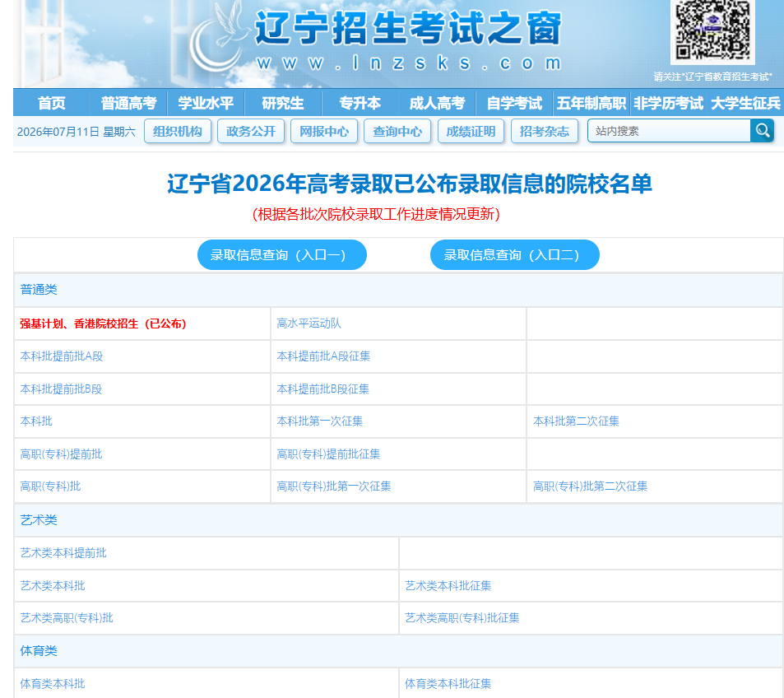Image resolution: width=784 pixels, height=698 pixels.
Task: Click the www.lnzsks.com URL text
Action: [x=409, y=63]
